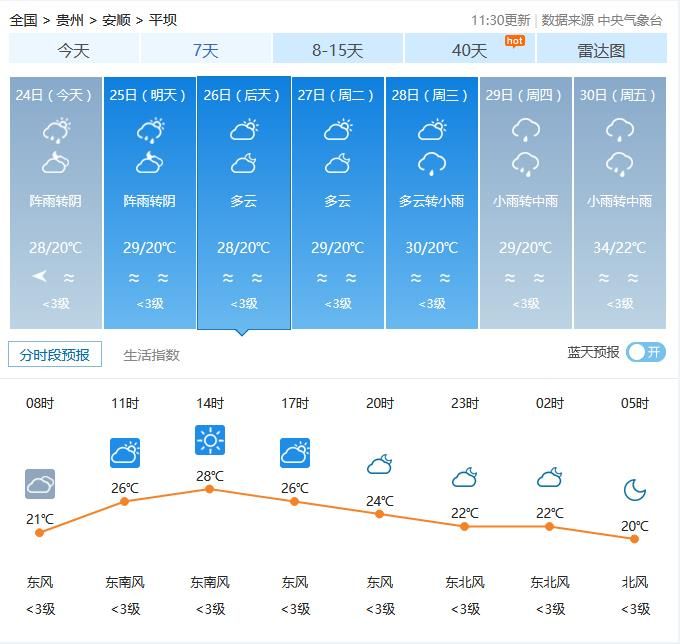Select the 30日(周五) forecast card header
The image size is (680, 644).
pyautogui.click(x=618, y=95)
